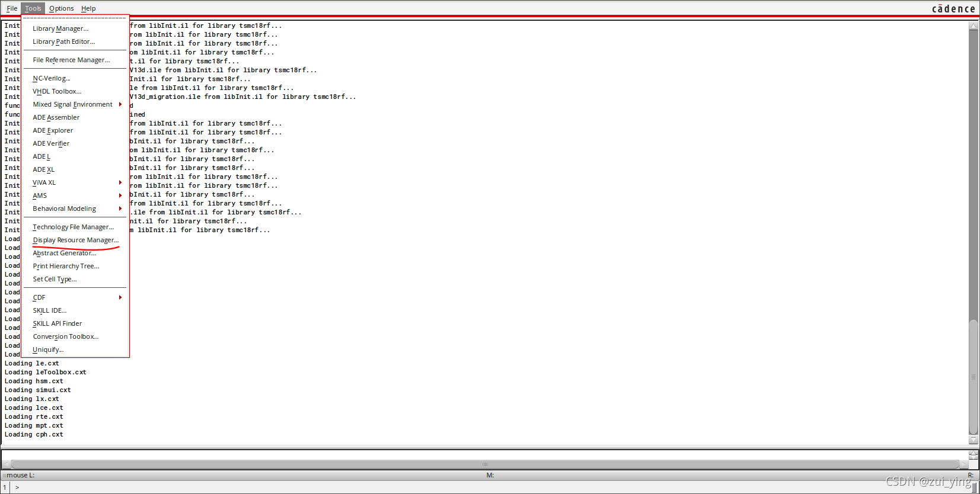
Task: Open the Options menu
Action: click(61, 8)
